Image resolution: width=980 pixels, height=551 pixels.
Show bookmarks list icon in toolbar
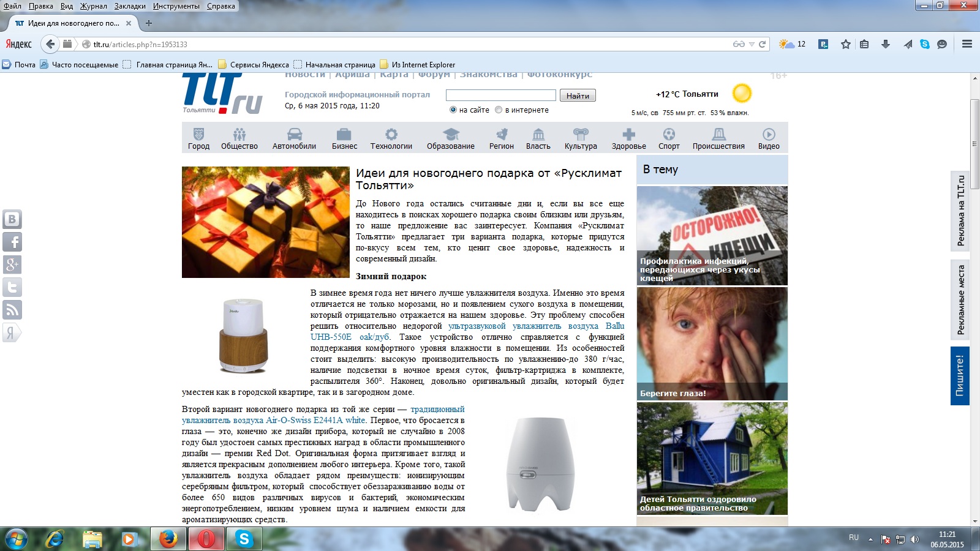[x=864, y=44]
